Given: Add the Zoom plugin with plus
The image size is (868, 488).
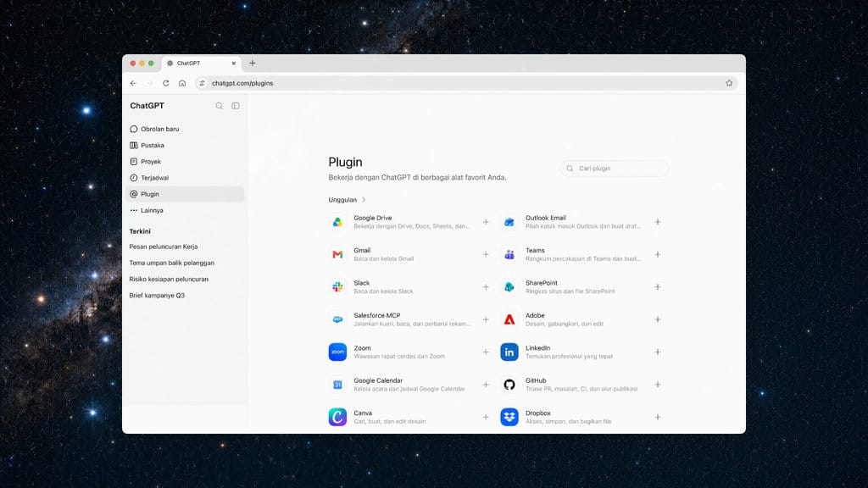Looking at the screenshot, I should (x=486, y=352).
